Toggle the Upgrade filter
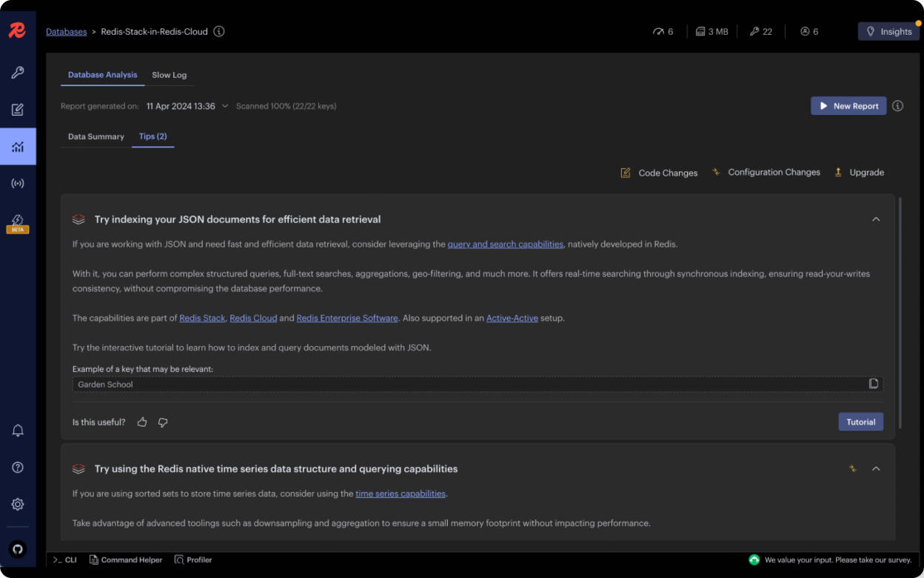The height and width of the screenshot is (578, 924). point(859,172)
